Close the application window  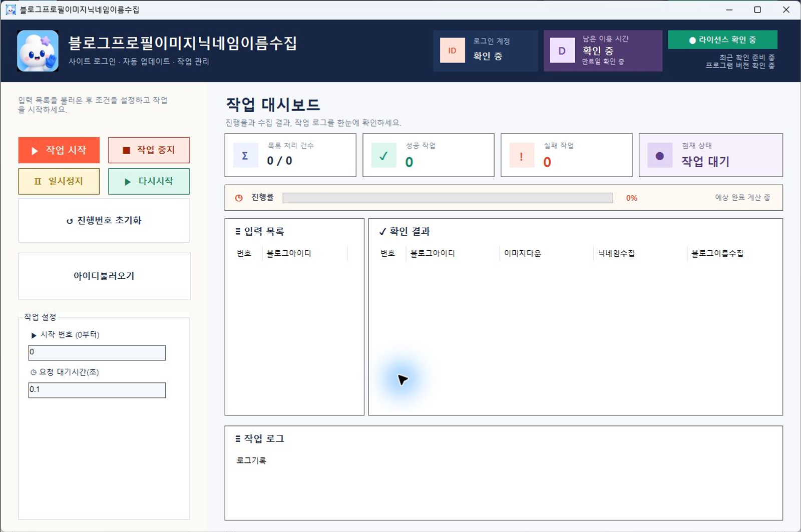tap(786, 10)
